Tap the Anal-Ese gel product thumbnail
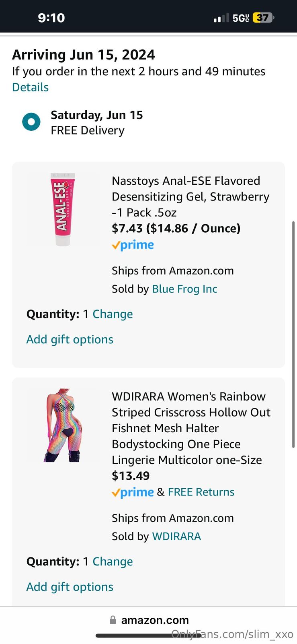This screenshot has width=297, height=644. click(x=63, y=209)
